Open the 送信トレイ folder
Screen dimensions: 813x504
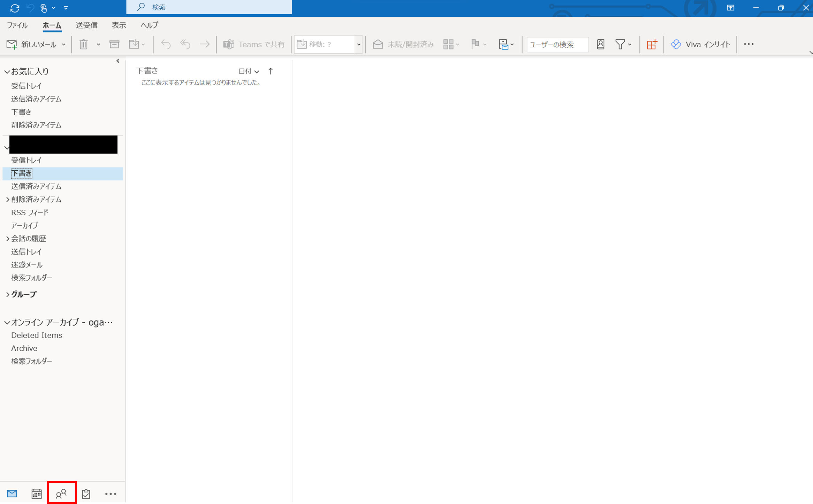(26, 252)
